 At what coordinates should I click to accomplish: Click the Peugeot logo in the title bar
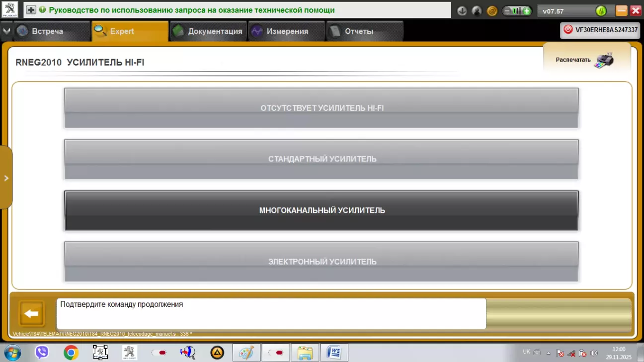(10, 10)
